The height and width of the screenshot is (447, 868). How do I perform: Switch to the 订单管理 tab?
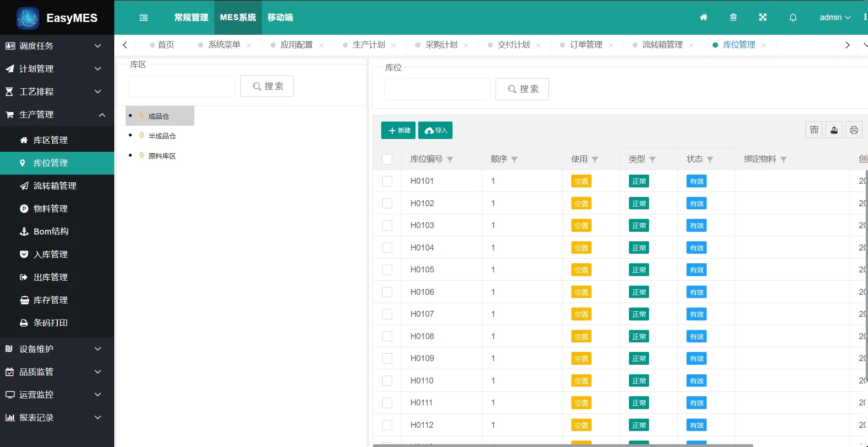[x=586, y=44]
